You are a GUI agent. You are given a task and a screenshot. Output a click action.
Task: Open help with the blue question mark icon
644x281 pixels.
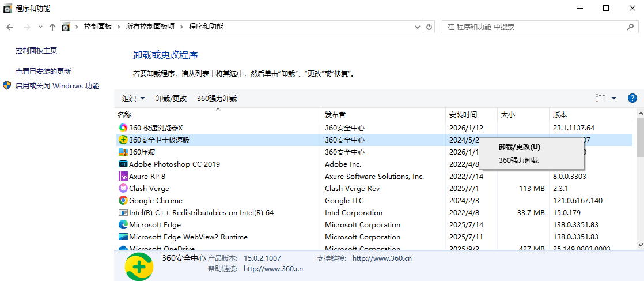(632, 98)
